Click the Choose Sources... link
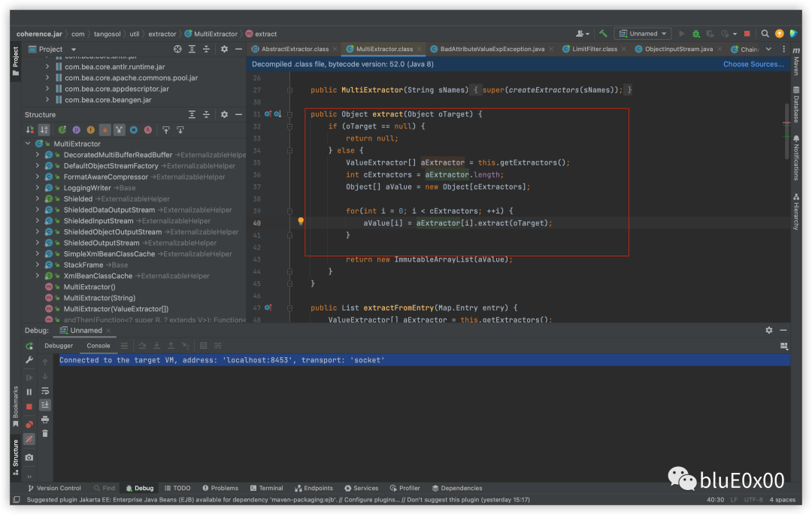The width and height of the screenshot is (812, 515). 753,64
